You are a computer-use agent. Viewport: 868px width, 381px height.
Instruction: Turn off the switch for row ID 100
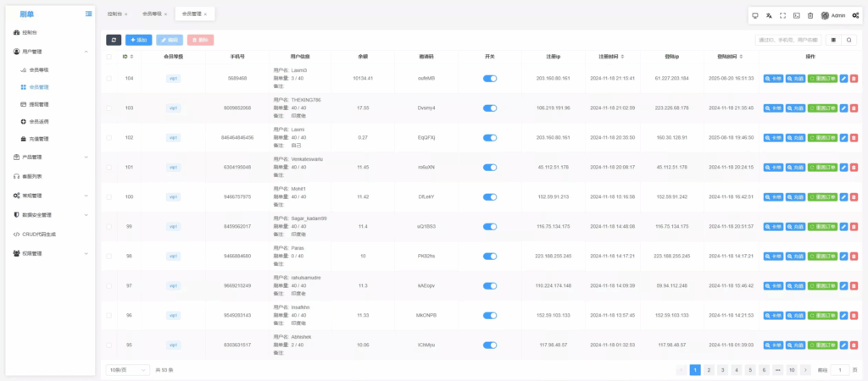(490, 196)
